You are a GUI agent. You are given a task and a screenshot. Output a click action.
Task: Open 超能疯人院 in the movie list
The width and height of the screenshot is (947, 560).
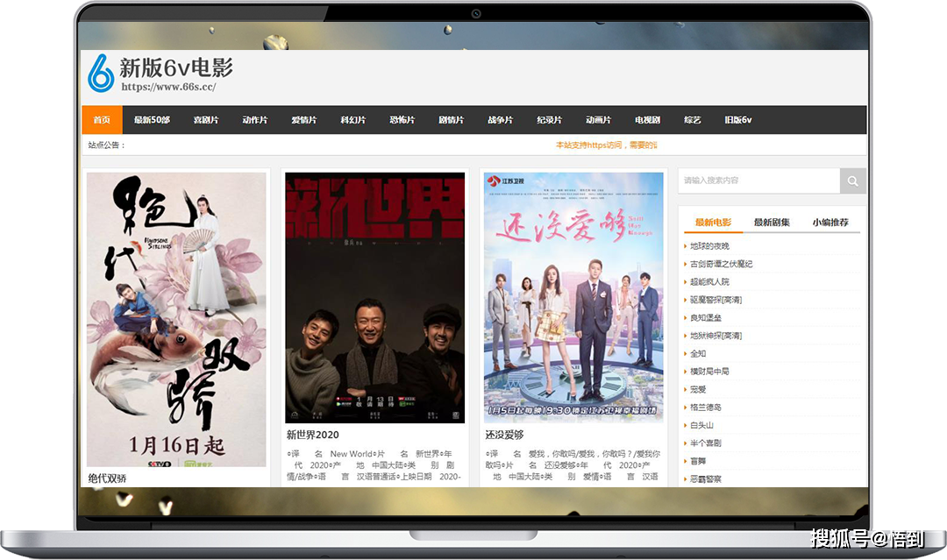[709, 282]
